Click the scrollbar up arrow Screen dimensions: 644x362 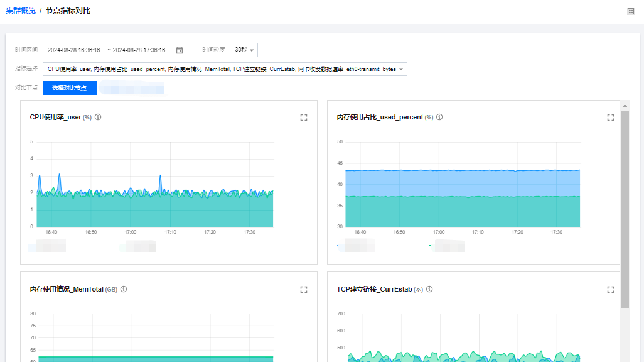(x=625, y=106)
